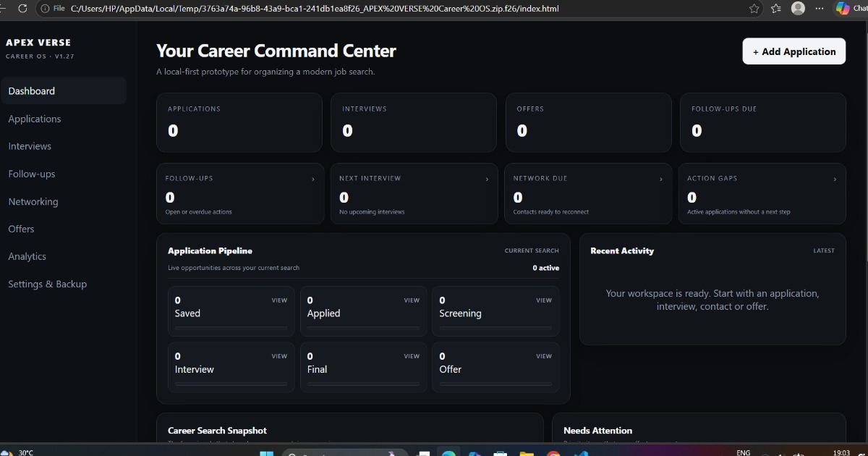868x456 pixels.
Task: Click the Add Application button
Action: pos(794,51)
